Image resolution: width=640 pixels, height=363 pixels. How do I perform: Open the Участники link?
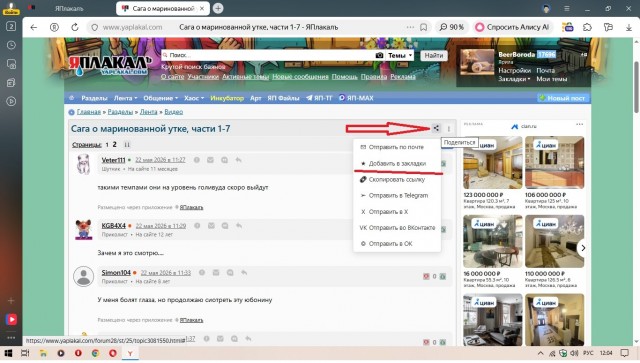click(x=203, y=76)
